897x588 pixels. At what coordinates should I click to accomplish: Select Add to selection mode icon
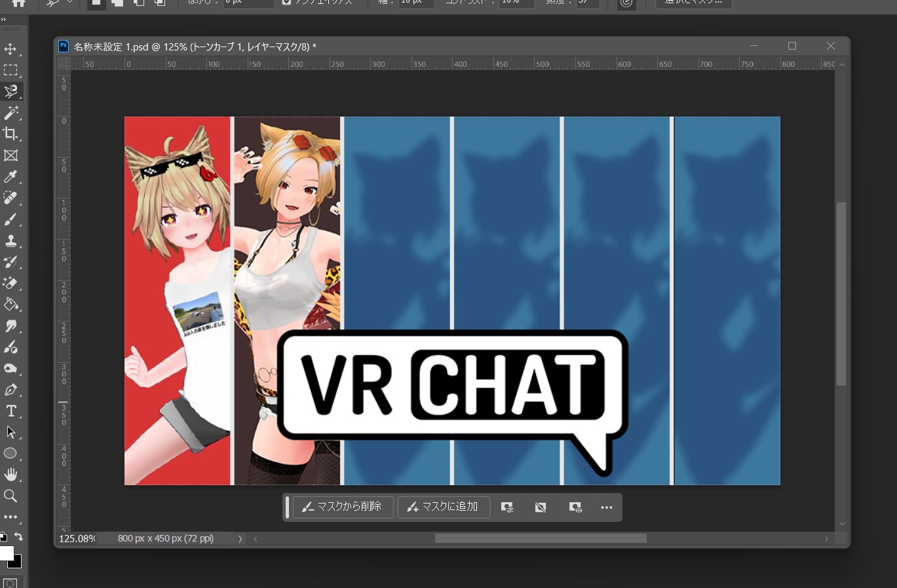coord(117,3)
